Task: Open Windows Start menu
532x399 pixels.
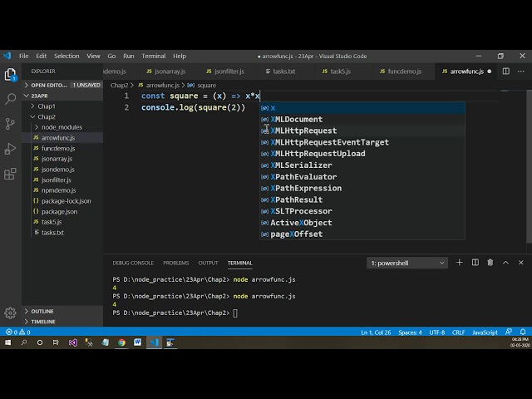Action: click(x=7, y=342)
